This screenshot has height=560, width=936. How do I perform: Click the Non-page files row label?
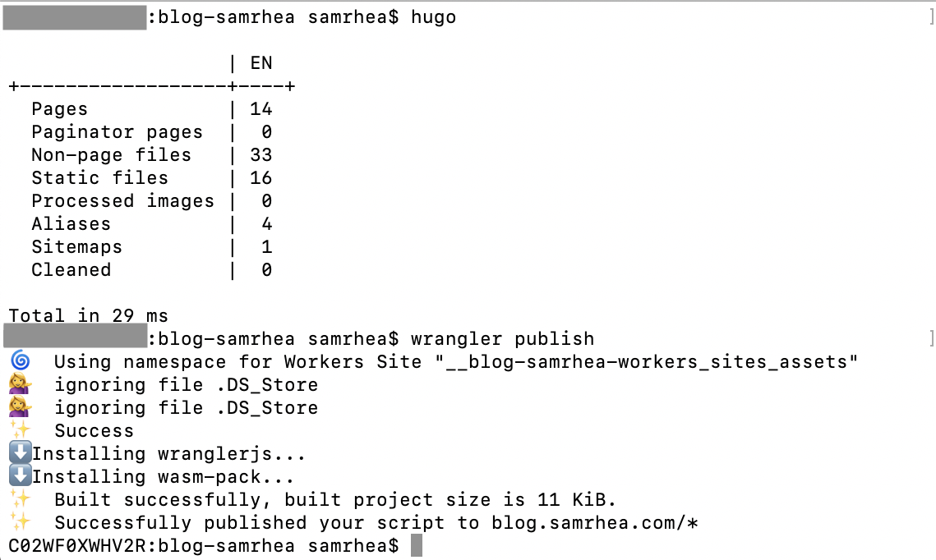111,155
